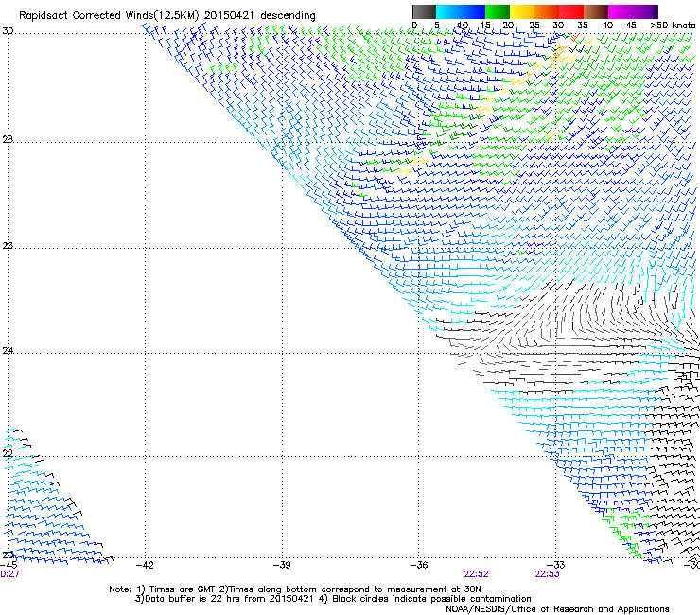Image resolution: width=700 pixels, height=615 pixels.
Task: Click the purple '0:27' time stamp
Action: (9, 574)
